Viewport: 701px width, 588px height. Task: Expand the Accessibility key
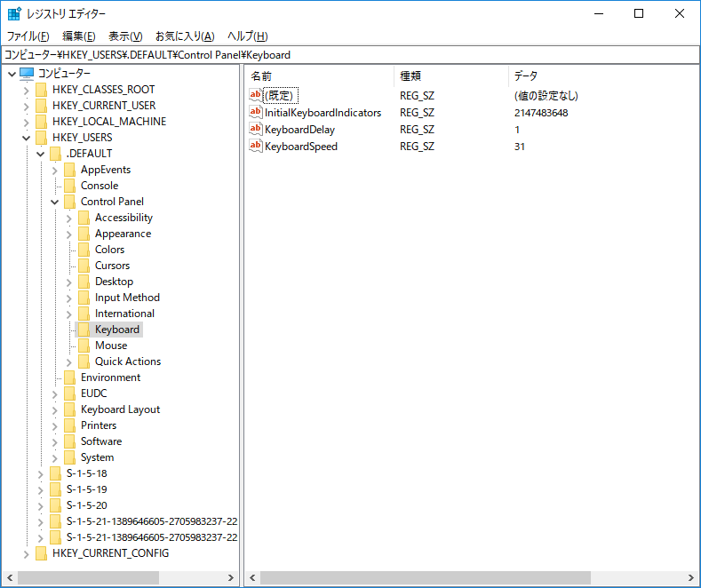(x=69, y=218)
